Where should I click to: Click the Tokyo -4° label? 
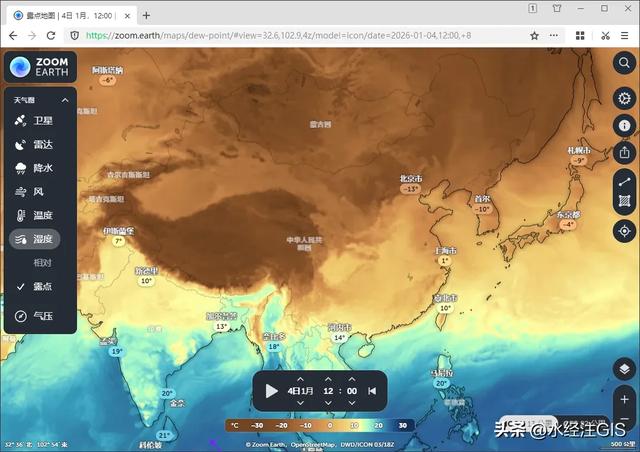coord(568,224)
